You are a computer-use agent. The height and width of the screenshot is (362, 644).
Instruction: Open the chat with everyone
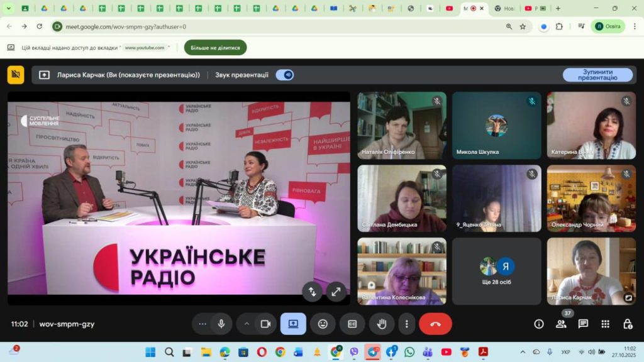(x=583, y=324)
